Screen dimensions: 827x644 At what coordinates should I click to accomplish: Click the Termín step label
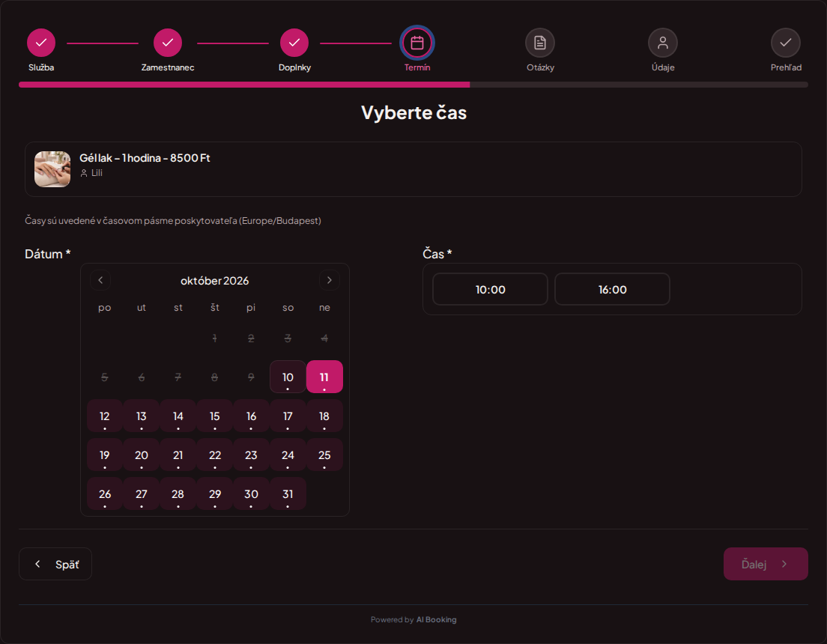pyautogui.click(x=417, y=67)
